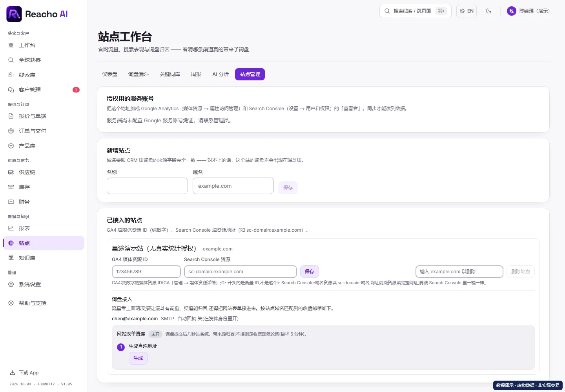Select the 站点管理 tab

tap(250, 74)
